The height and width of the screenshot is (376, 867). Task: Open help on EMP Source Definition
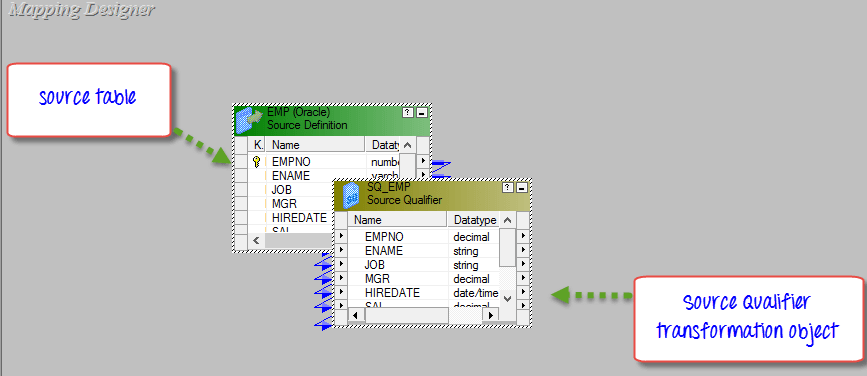tap(408, 113)
